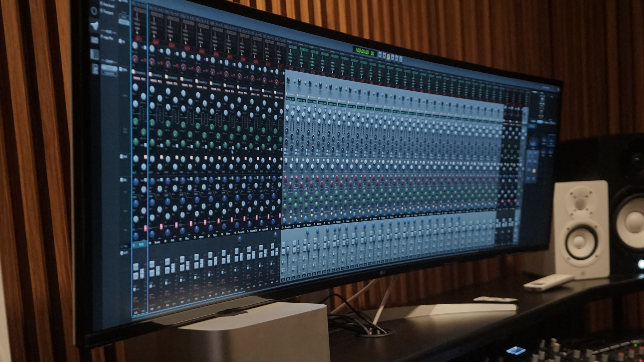The height and width of the screenshot is (362, 644).
Task: Select the Snare channel name label
Action: (157, 242)
